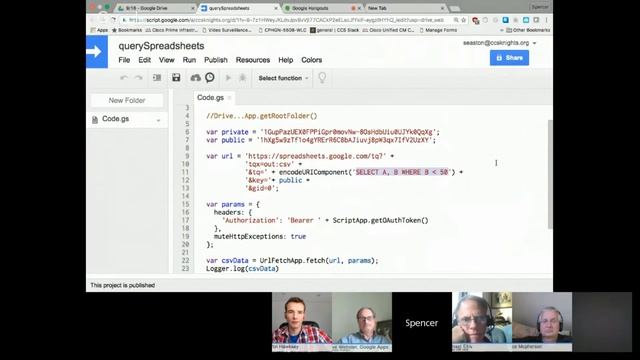Select the Spencer participant tile
The height and width of the screenshot is (360, 640).
pos(422,322)
